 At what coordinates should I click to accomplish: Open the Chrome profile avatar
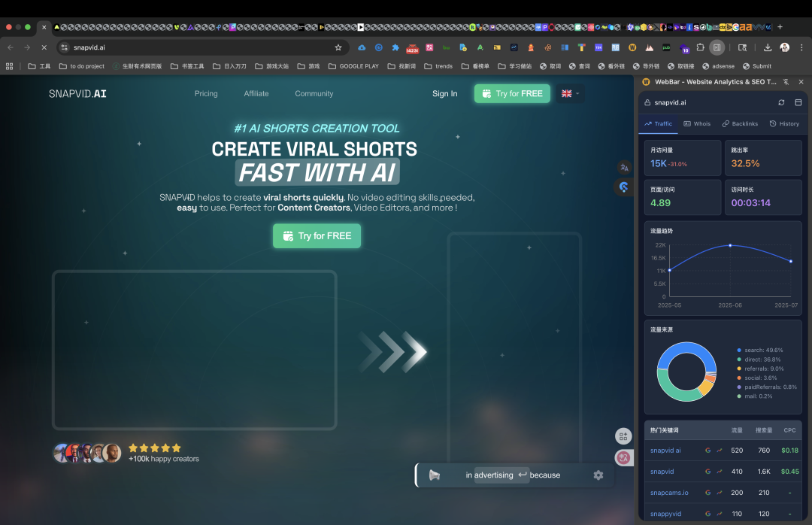pos(784,47)
